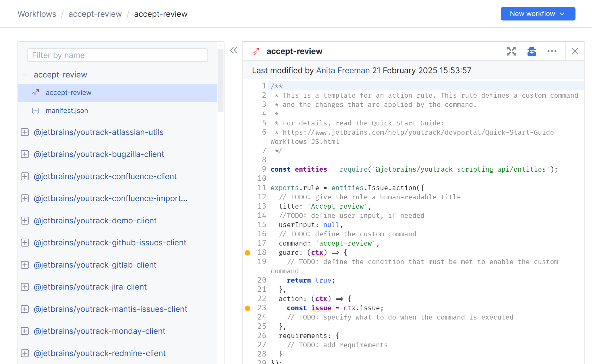The height and width of the screenshot is (364, 592).
Task: Click the warning marker on line 18
Action: (x=247, y=253)
